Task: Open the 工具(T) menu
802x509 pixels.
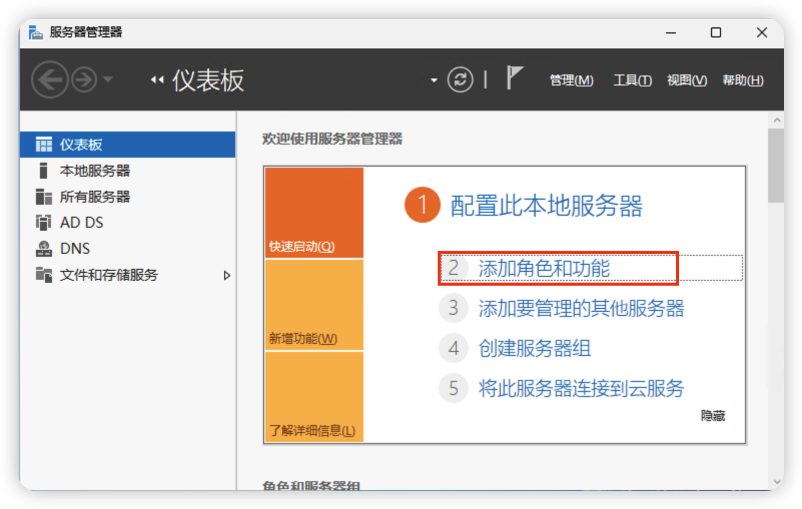Action: (632, 80)
